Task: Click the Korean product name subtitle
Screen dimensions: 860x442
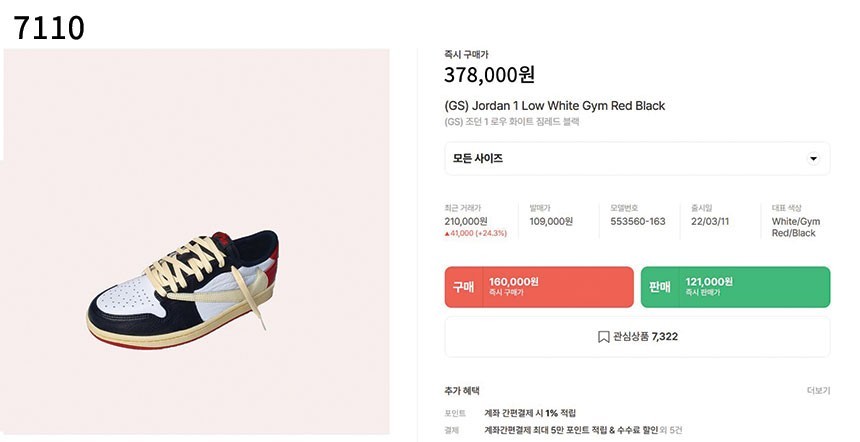Action: coord(511,122)
